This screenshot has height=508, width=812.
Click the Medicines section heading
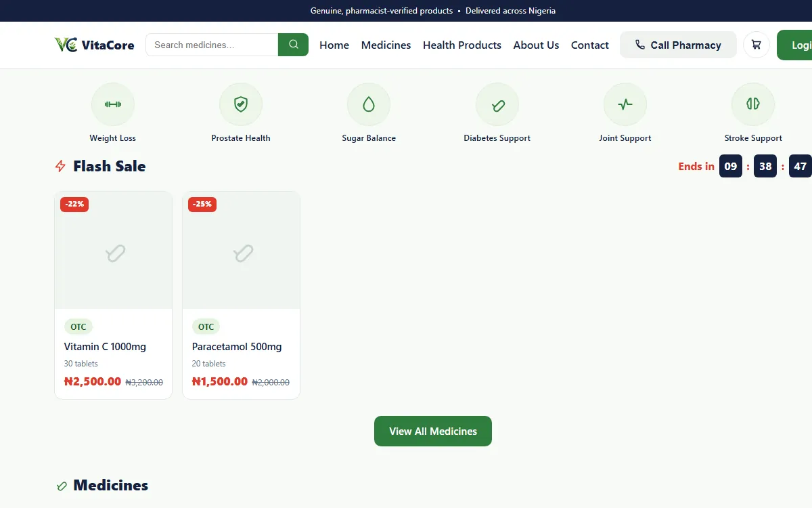(x=111, y=486)
